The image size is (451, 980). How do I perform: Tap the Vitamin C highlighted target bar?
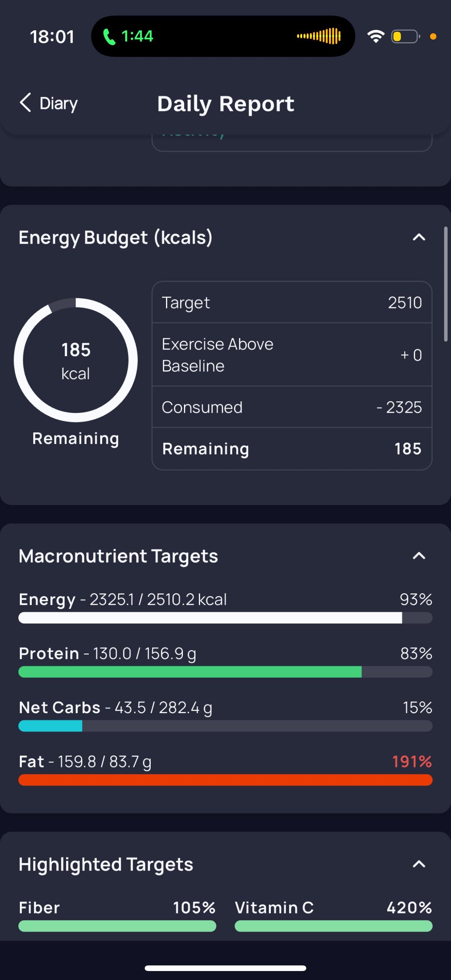pyautogui.click(x=334, y=925)
